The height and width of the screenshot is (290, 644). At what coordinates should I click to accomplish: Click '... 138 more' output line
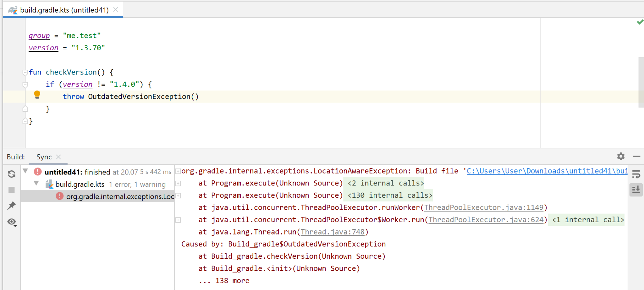click(224, 281)
